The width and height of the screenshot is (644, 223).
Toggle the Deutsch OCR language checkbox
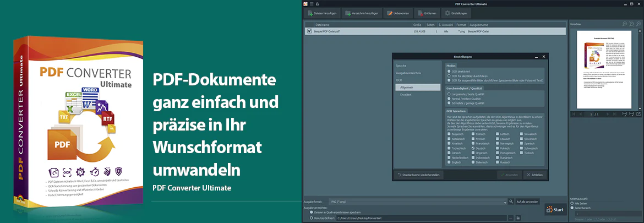[x=473, y=148]
